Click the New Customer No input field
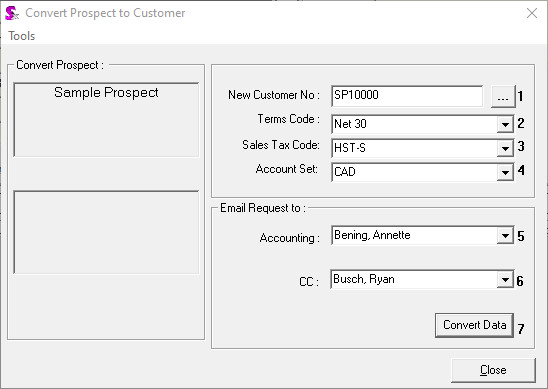548x389 pixels. click(x=407, y=96)
